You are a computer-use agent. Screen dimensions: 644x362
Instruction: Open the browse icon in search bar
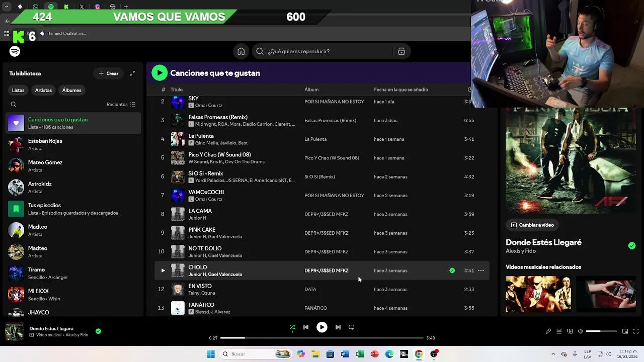pos(401,51)
